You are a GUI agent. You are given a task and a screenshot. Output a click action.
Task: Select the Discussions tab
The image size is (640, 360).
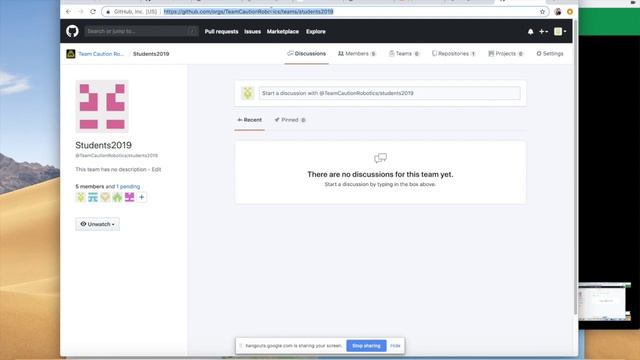(307, 54)
